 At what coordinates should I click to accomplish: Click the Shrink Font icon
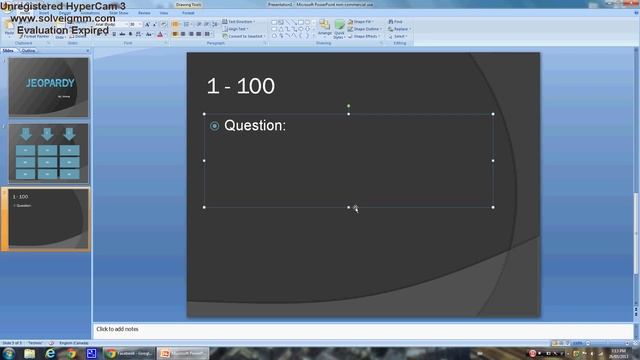154,24
